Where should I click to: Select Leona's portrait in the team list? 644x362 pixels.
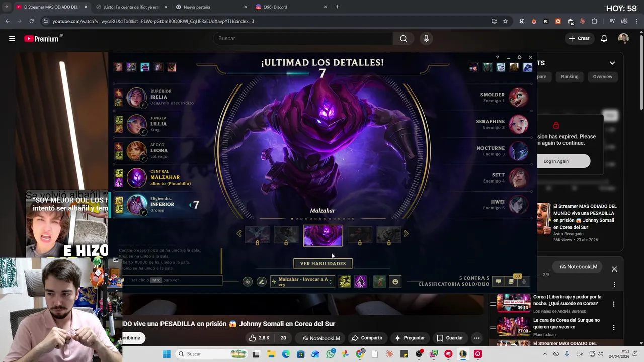tap(136, 151)
